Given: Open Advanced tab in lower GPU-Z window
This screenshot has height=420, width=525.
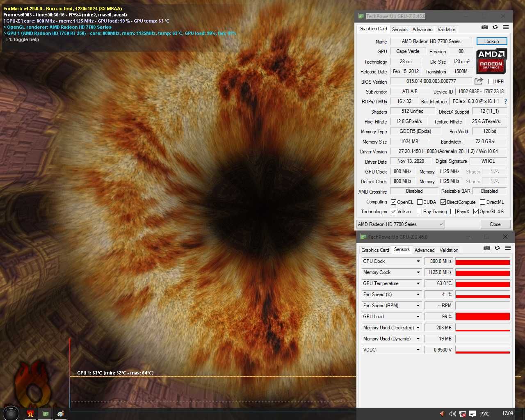Looking at the screenshot, I should pyautogui.click(x=425, y=250).
